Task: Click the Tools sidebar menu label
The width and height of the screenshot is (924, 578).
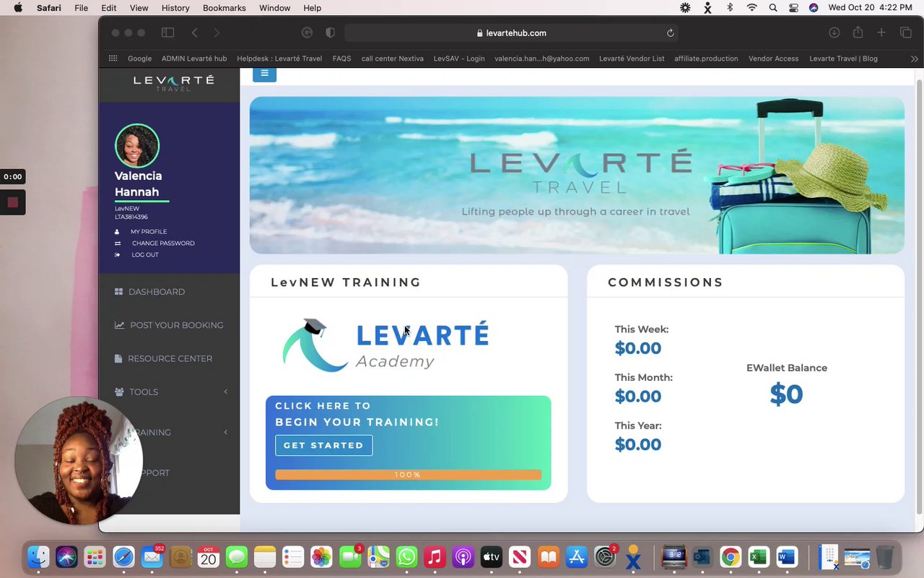Action: coord(144,392)
